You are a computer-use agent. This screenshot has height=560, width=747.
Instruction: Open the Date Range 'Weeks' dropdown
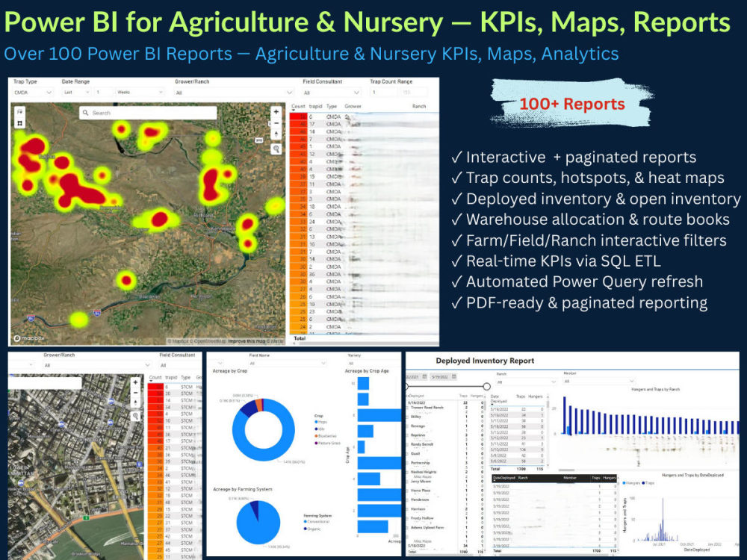click(140, 93)
